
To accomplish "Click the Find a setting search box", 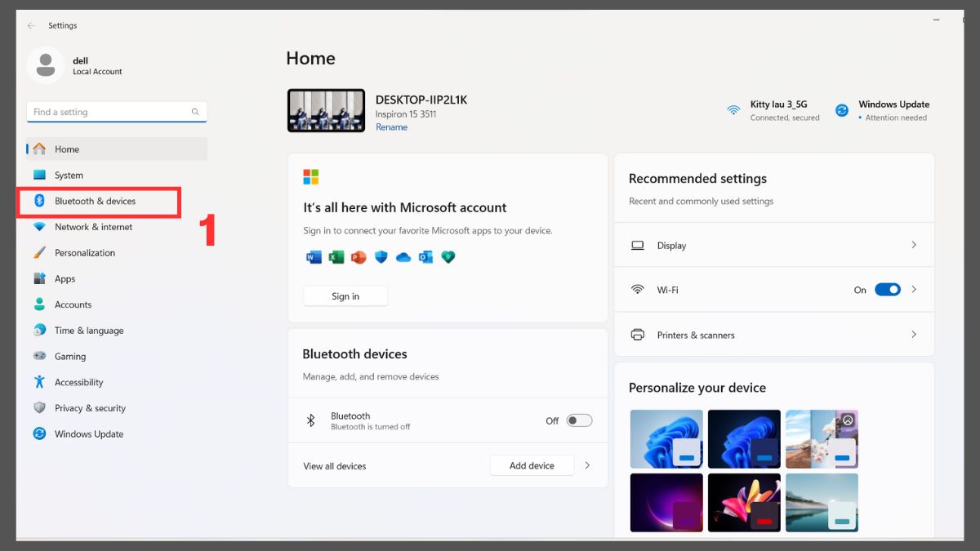I will coord(117,112).
